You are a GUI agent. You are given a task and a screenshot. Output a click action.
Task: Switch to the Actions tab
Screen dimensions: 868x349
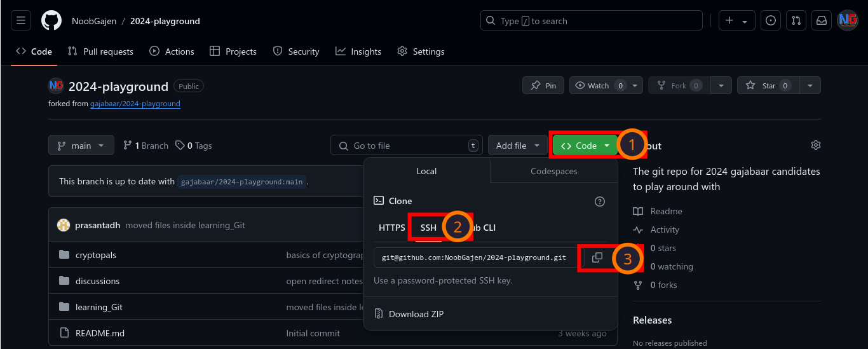pos(172,51)
